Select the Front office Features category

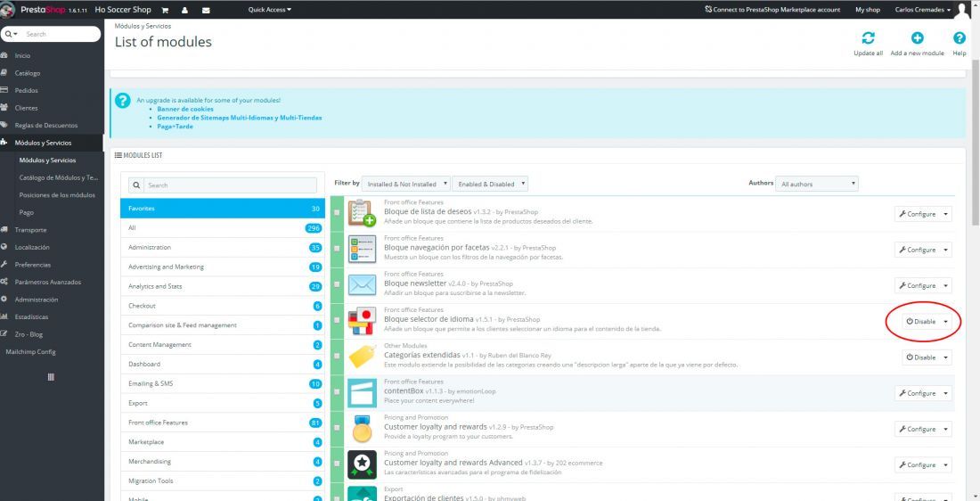pos(223,423)
